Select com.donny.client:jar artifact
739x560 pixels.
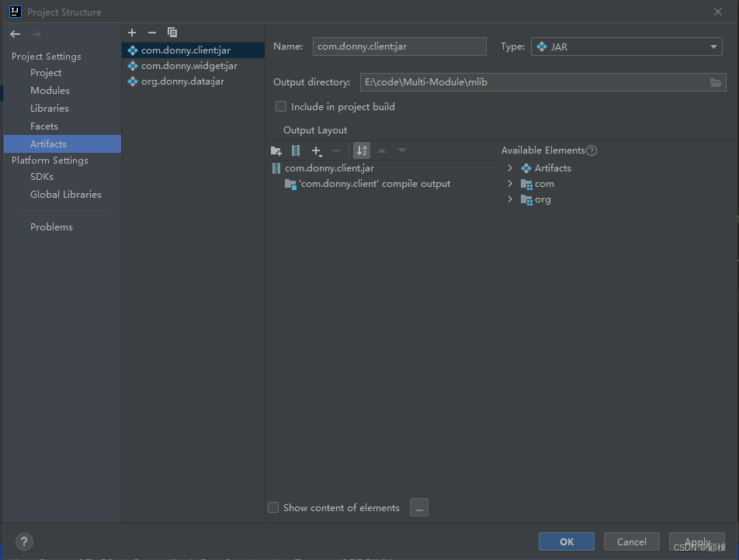point(193,50)
